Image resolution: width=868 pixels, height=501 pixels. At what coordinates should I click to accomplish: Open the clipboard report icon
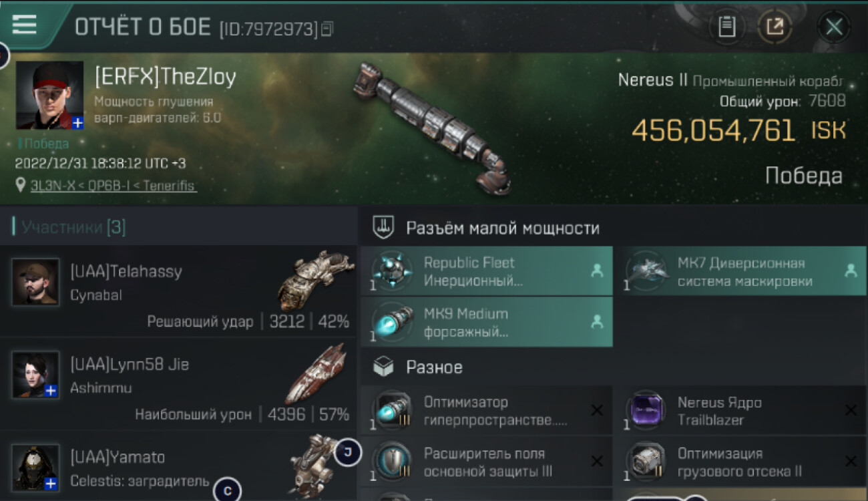coord(726,27)
